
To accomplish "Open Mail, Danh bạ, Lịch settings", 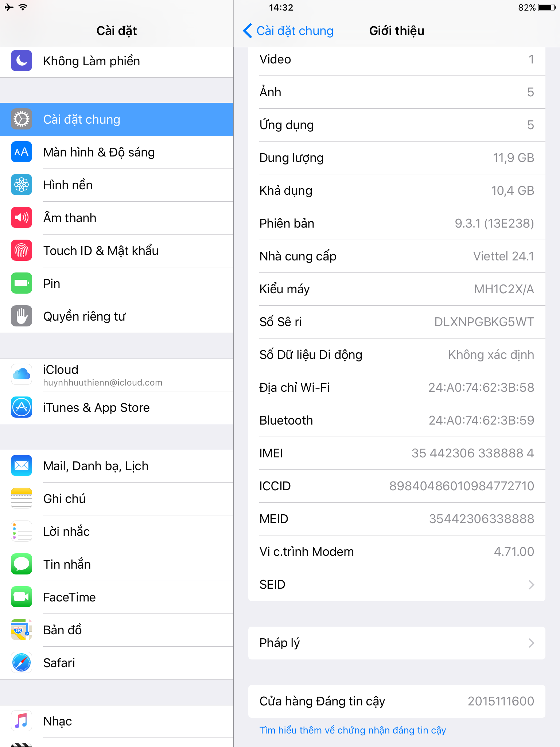I will (x=117, y=466).
